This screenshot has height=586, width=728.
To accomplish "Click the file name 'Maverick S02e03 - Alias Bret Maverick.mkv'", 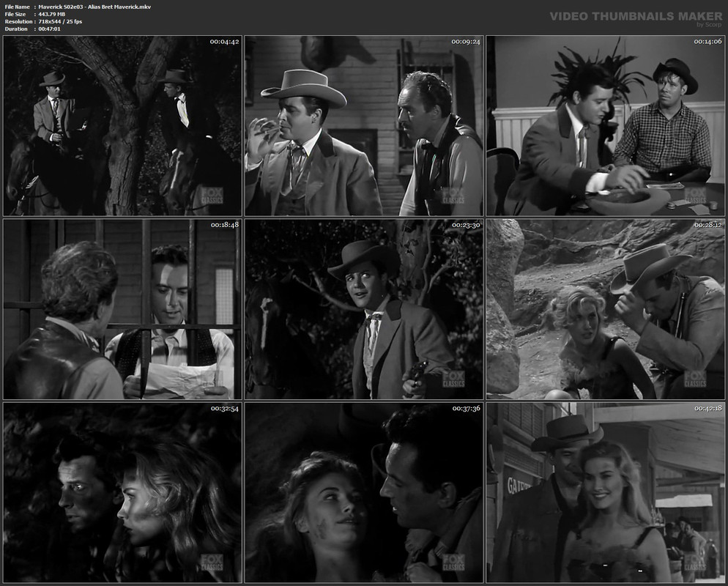I will (x=94, y=7).
